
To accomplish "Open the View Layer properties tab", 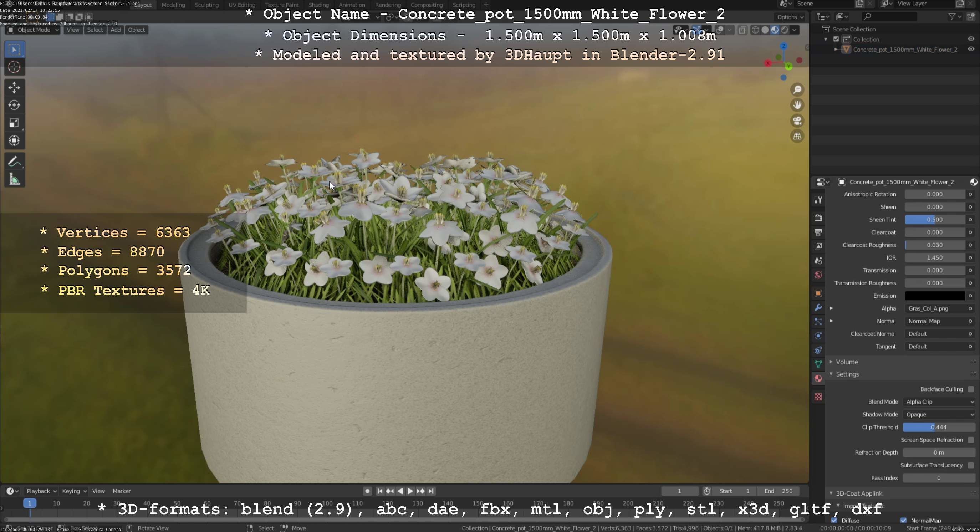I will [818, 246].
